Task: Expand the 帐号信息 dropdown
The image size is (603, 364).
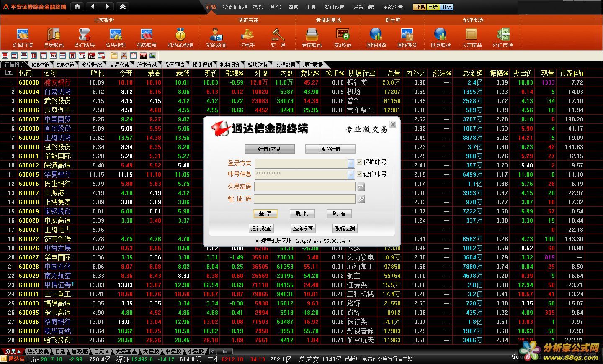Action: point(351,175)
